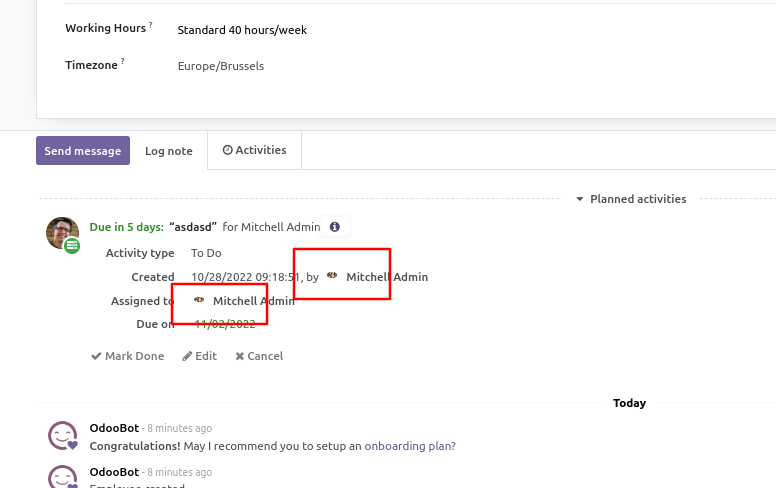Image resolution: width=776 pixels, height=488 pixels.
Task: Click the activity info icon next to Mitchell Admin
Action: tap(335, 227)
